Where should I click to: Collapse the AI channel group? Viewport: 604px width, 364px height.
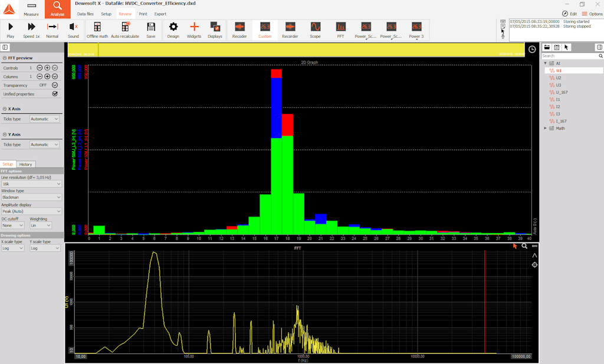click(x=546, y=63)
